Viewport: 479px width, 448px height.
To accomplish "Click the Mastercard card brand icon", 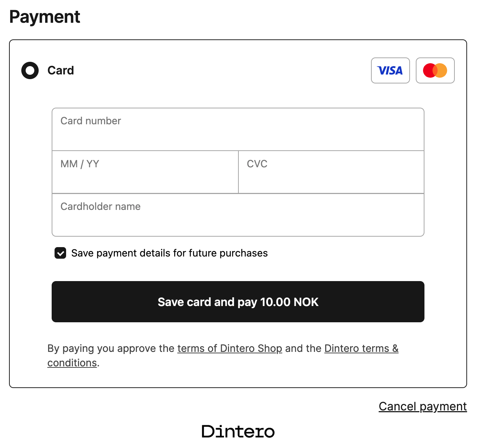I will (435, 70).
